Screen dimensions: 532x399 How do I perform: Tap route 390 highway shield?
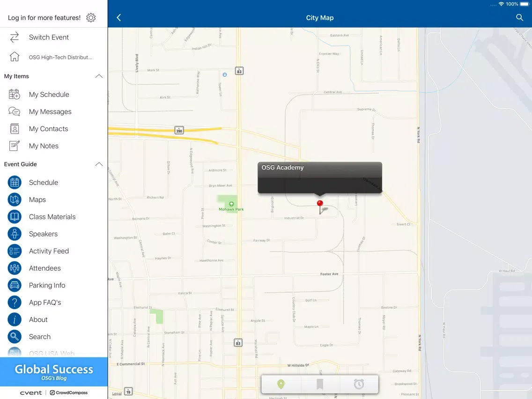[179, 130]
